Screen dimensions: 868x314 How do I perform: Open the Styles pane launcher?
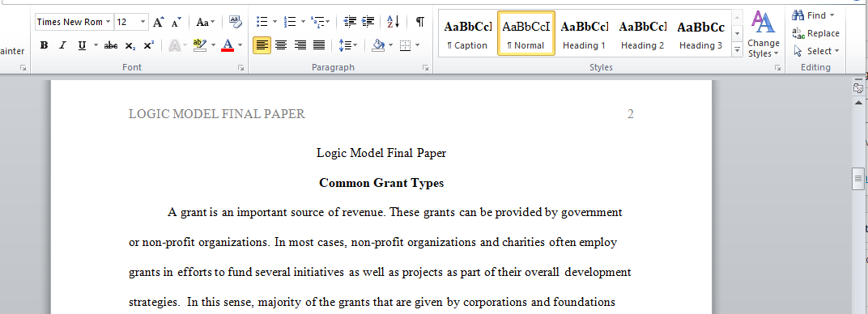[778, 67]
